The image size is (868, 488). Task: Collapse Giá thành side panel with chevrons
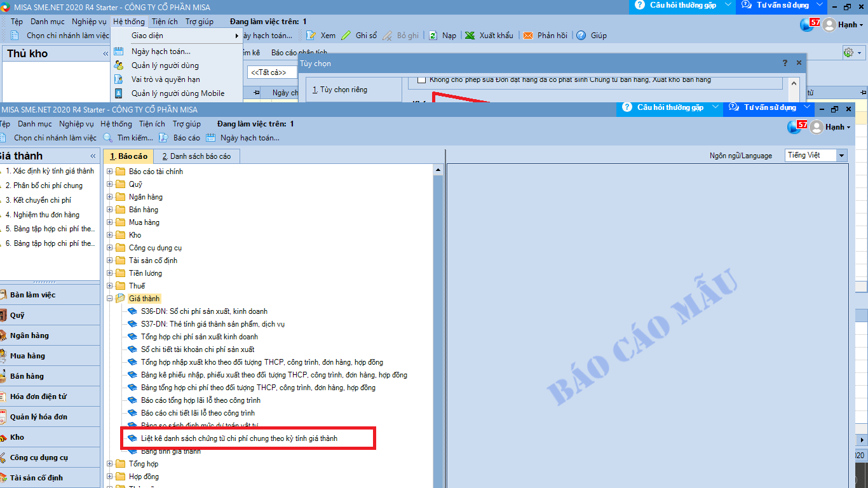tap(93, 156)
